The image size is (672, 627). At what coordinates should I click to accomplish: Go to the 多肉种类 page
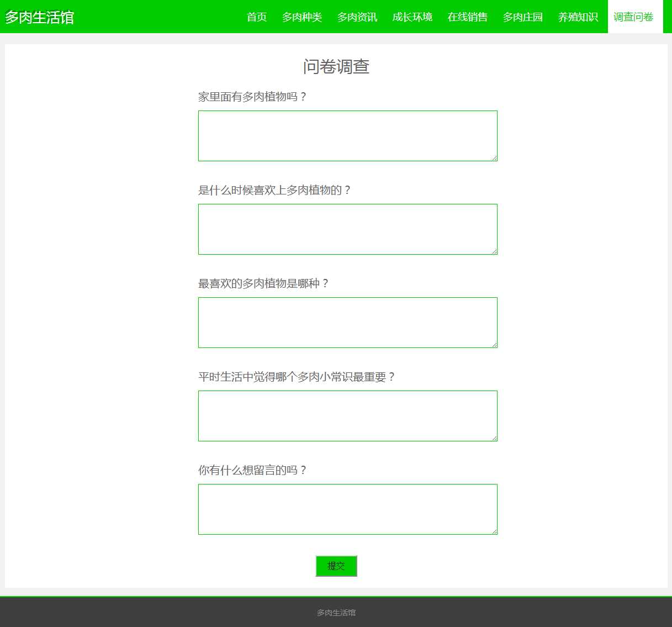[x=302, y=17]
